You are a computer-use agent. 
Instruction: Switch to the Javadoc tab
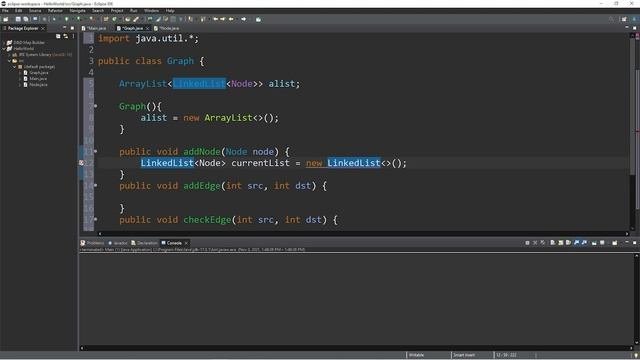click(x=118, y=243)
